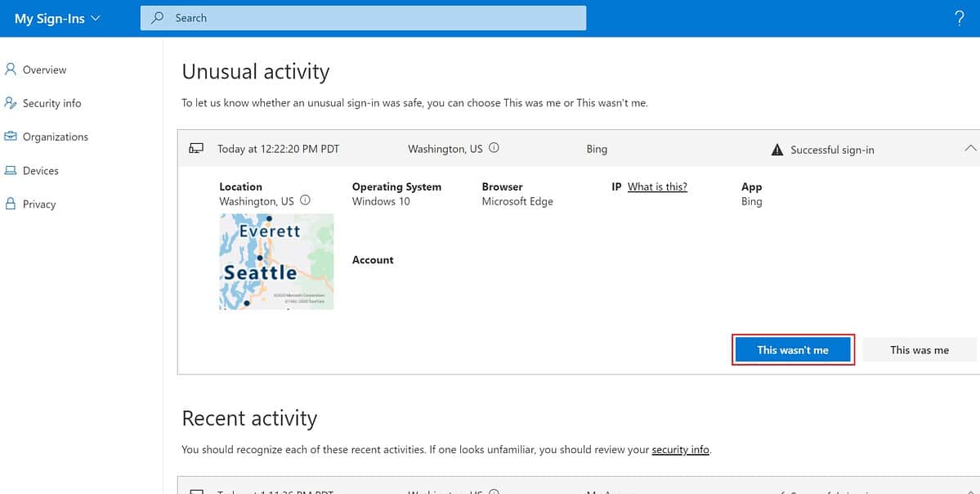Image resolution: width=980 pixels, height=494 pixels.
Task: Open the Overview page from the navigation pane
Action: tap(45, 70)
